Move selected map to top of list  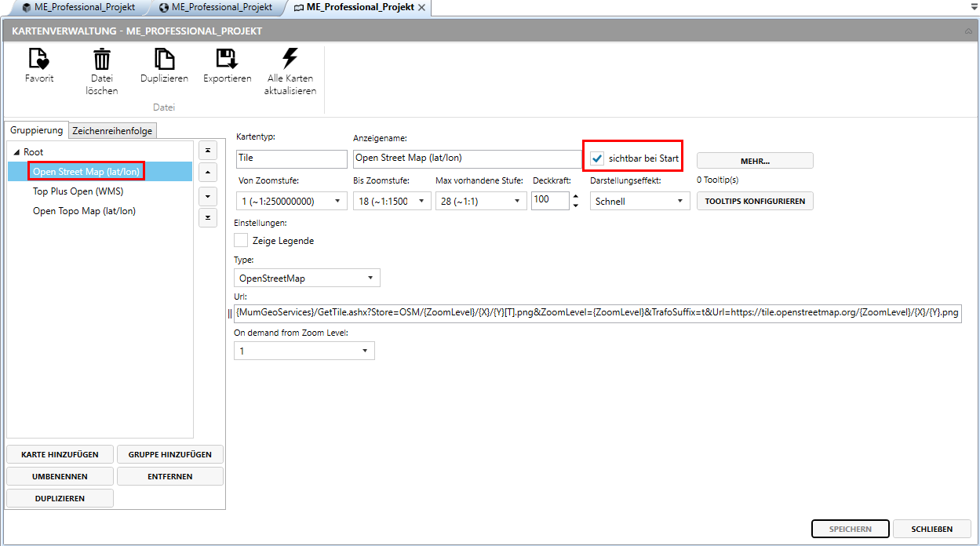(208, 150)
